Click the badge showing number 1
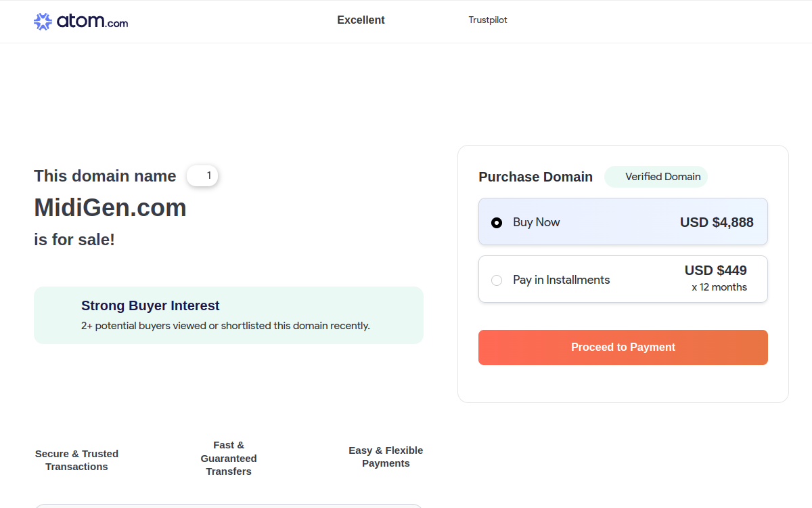Screen dimensions: 812x508 pyautogui.click(x=203, y=176)
